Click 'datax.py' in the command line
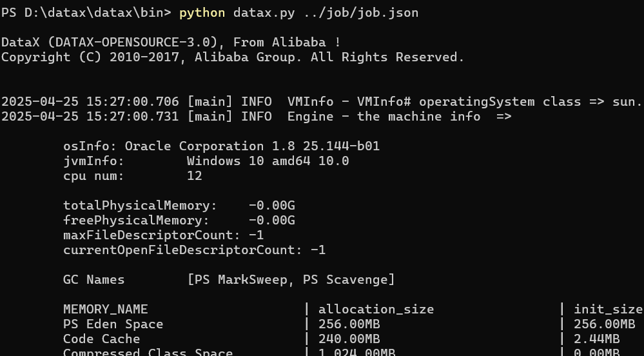 point(264,13)
